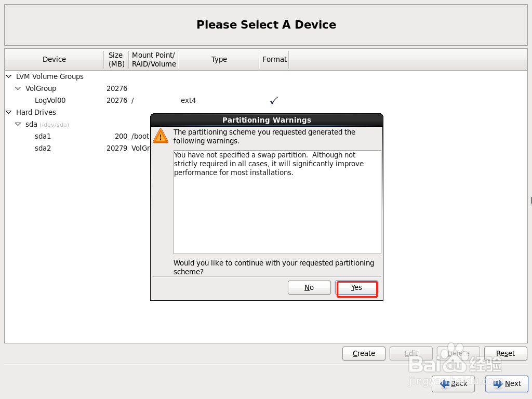This screenshot has width=532, height=399.
Task: Click the Create partition button
Action: [x=364, y=353]
